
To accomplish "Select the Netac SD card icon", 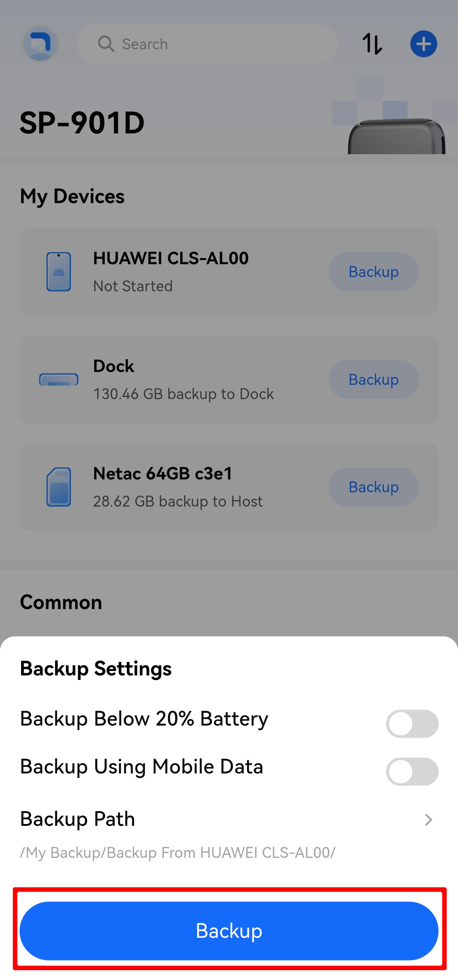I will tap(58, 487).
